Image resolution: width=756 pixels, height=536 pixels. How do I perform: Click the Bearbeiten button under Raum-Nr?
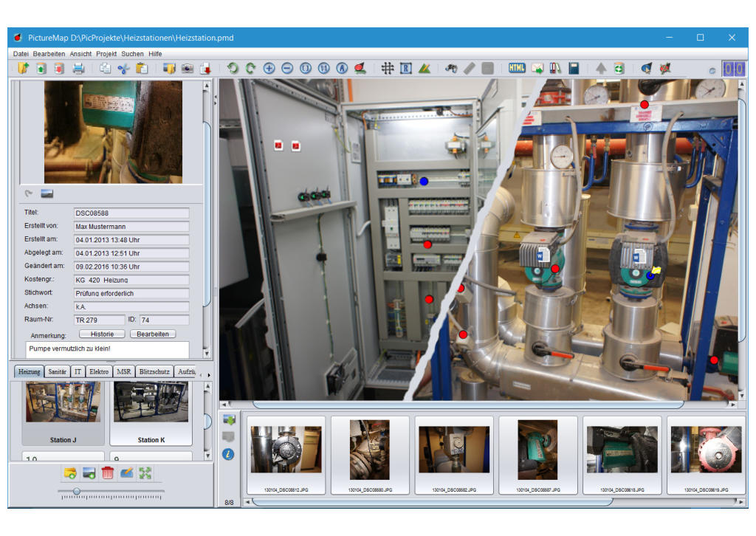[153, 334]
